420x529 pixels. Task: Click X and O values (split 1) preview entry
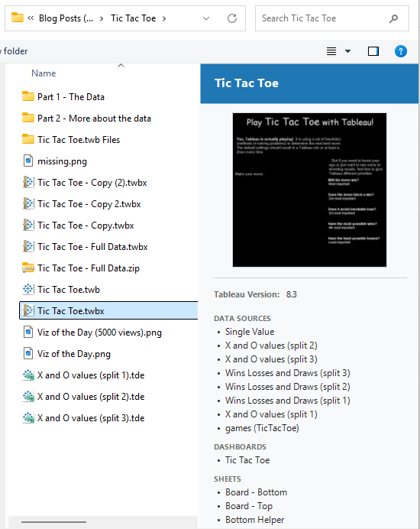point(271,414)
